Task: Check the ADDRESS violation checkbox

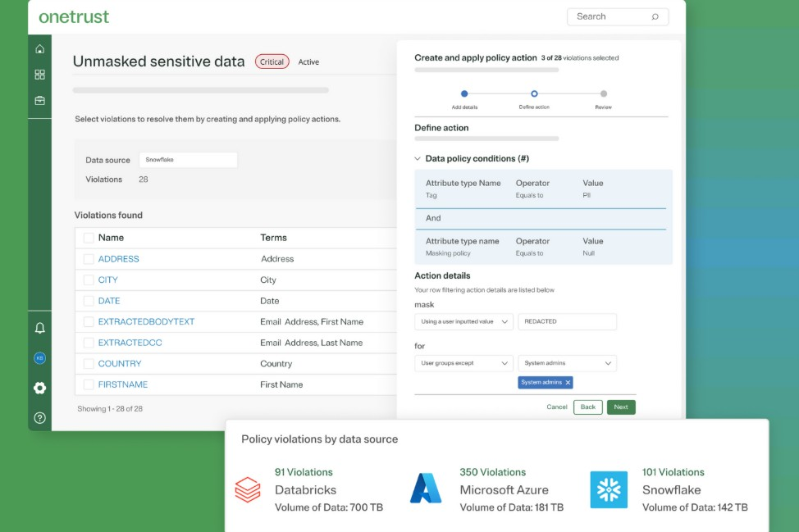Action: pyautogui.click(x=87, y=259)
